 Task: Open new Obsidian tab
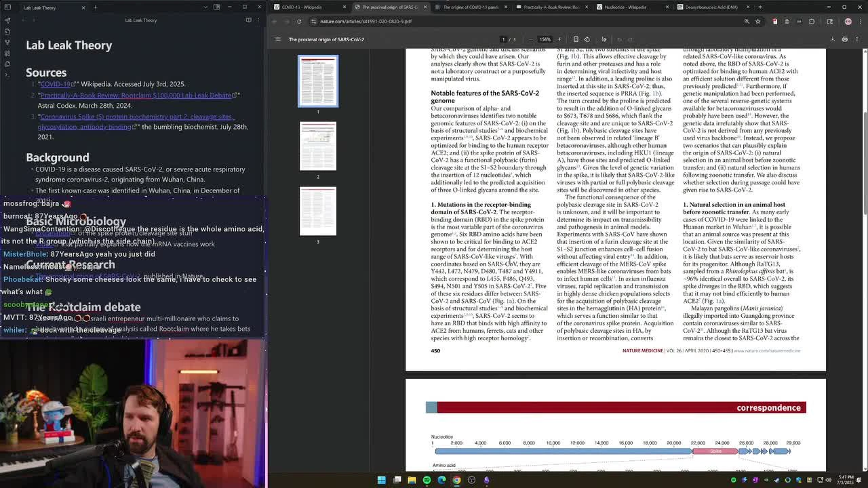click(x=95, y=7)
